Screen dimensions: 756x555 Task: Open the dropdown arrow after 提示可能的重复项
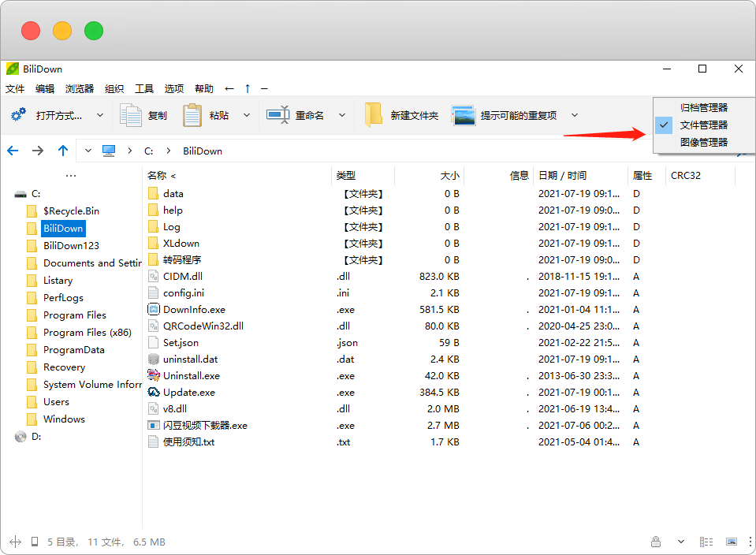575,115
